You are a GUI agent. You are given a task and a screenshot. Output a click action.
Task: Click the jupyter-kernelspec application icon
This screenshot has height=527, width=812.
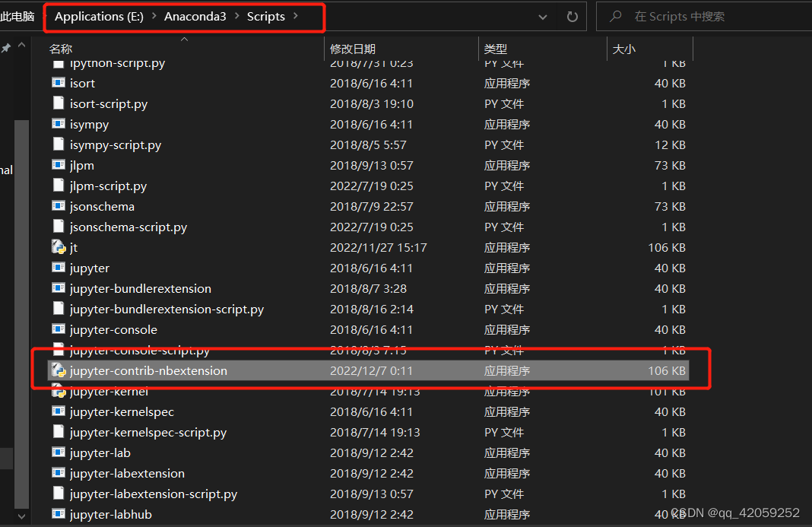coord(59,411)
